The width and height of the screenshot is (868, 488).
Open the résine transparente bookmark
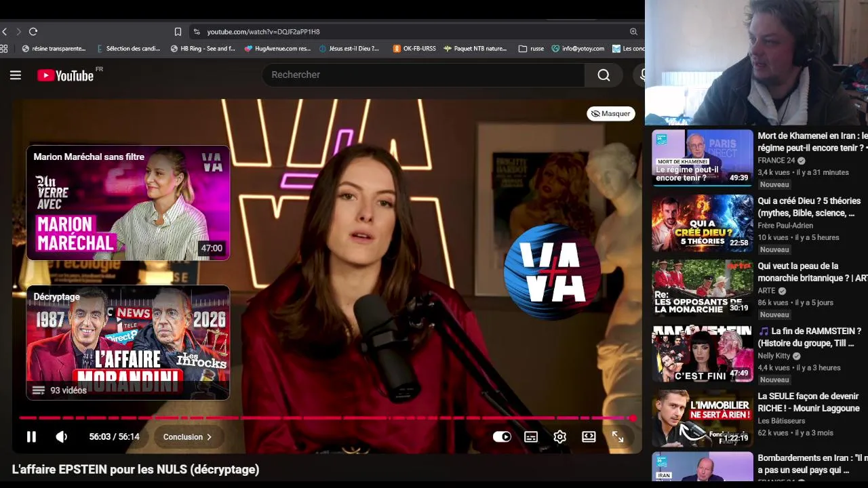[54, 49]
